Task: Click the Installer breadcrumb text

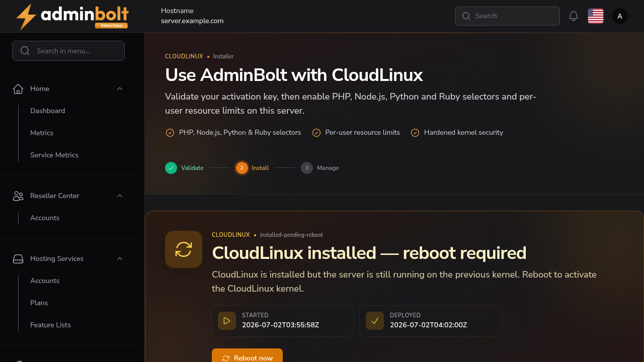Action: 223,56
